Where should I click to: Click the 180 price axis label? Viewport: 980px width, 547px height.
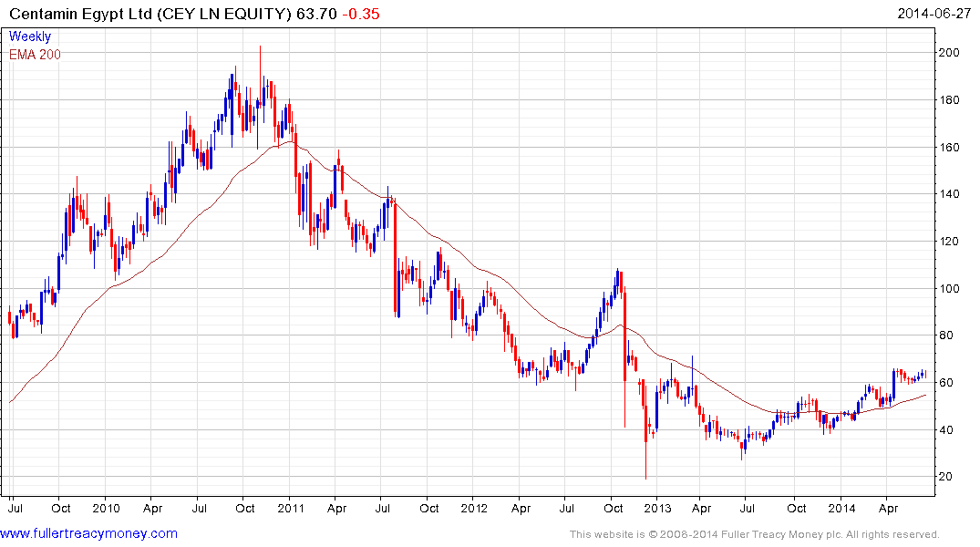(949, 100)
